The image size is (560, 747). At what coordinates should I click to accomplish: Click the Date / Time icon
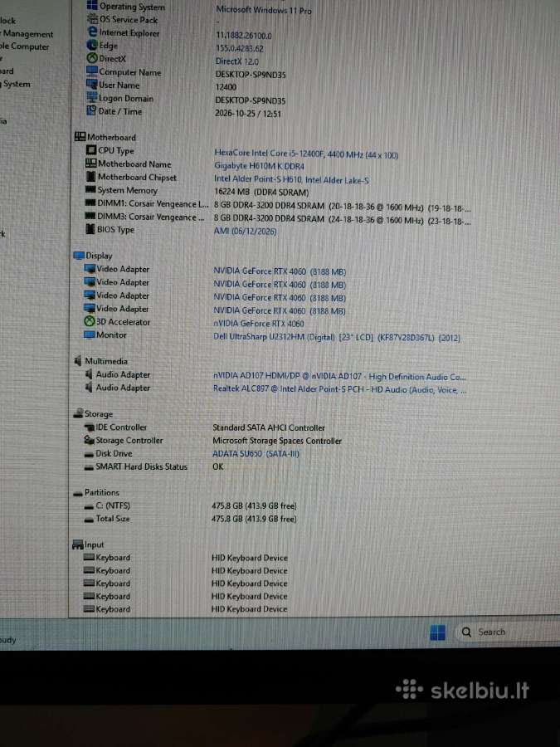point(91,110)
